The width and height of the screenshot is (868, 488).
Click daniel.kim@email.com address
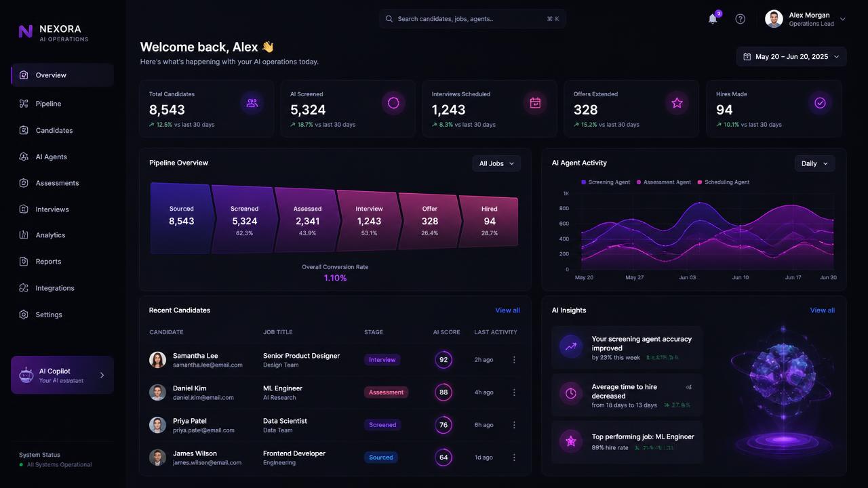(x=203, y=398)
